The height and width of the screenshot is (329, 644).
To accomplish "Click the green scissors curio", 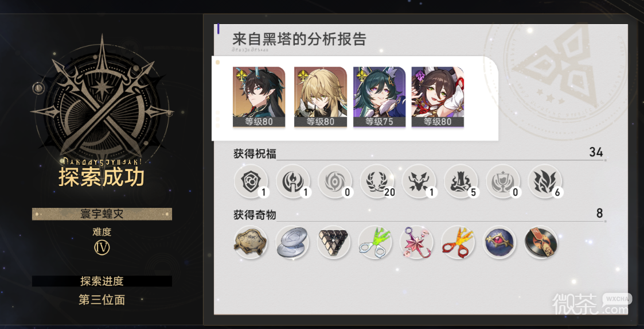I will 375,242.
